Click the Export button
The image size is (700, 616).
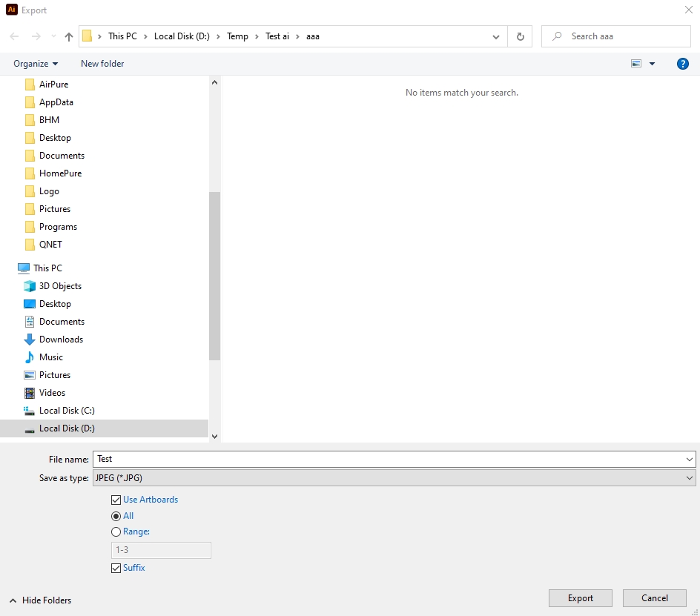pyautogui.click(x=580, y=598)
